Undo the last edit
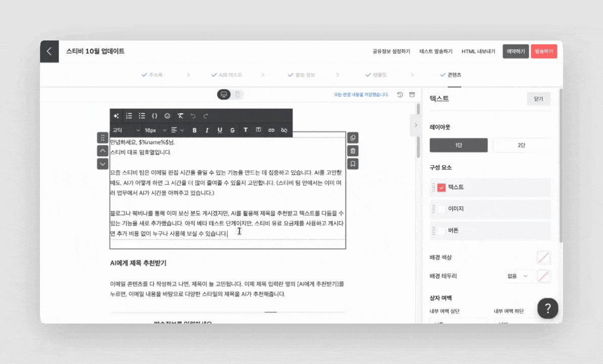 click(193, 116)
